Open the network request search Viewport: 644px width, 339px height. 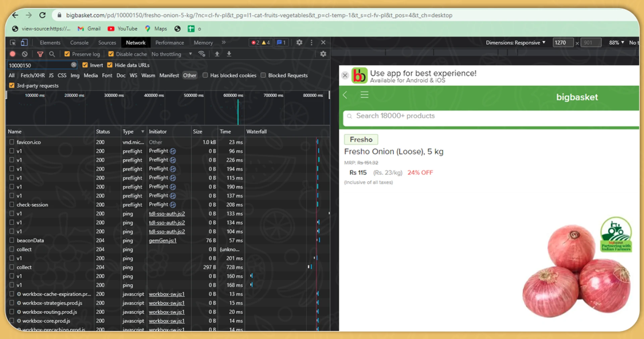[52, 54]
